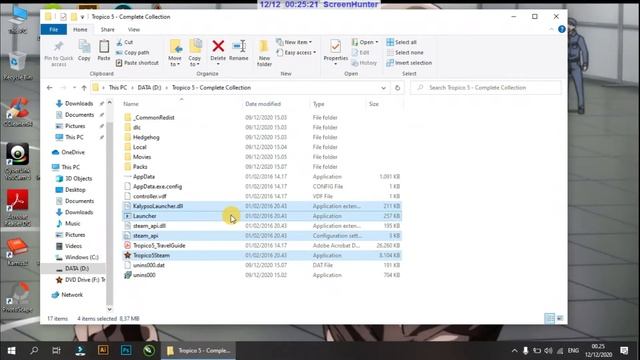This screenshot has width=640, height=360.
Task: Collapse the ribbon with chevron
Action: [x=551, y=29]
